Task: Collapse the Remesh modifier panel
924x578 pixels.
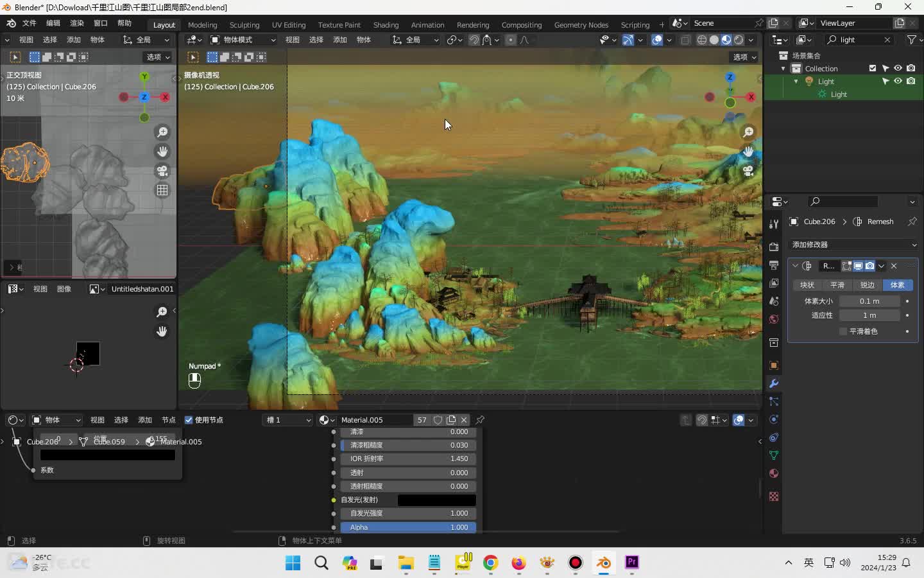Action: 796,266
